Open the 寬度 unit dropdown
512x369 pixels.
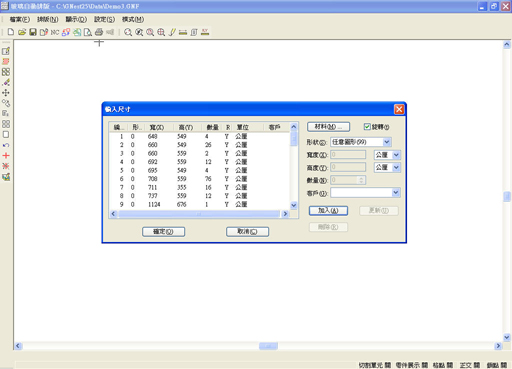(396, 155)
